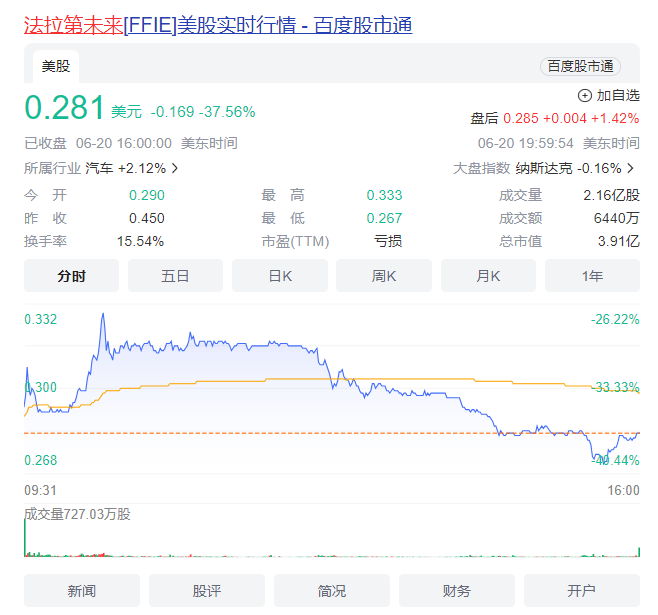Click the 百度股市通 badge button
Screen dimensions: 658x615
coord(580,66)
